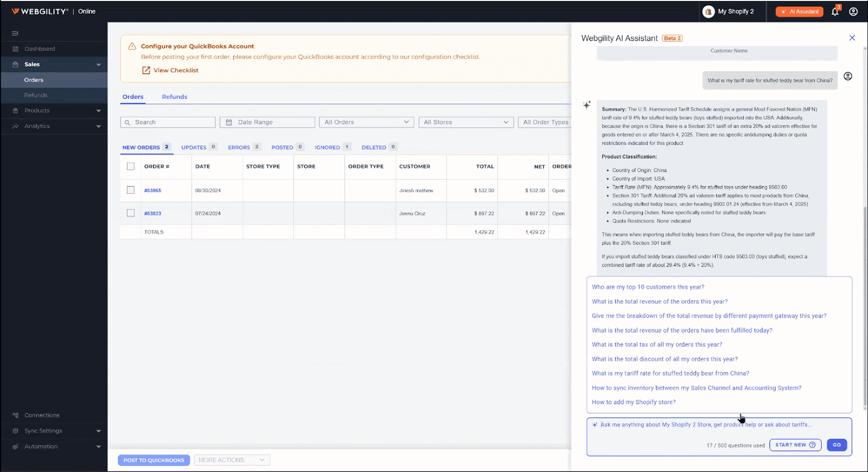Image resolution: width=868 pixels, height=472 pixels.
Task: Select the New Orders status tab
Action: point(146,147)
